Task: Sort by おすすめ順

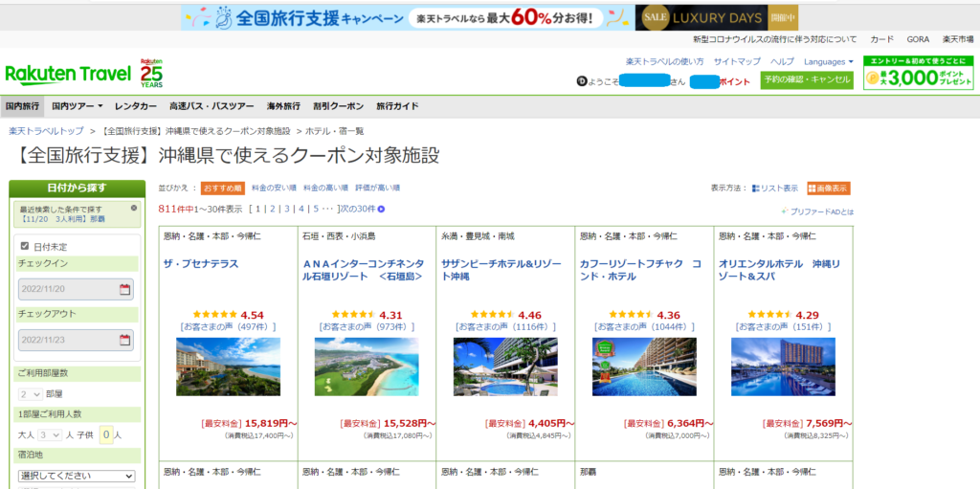Action: (223, 188)
